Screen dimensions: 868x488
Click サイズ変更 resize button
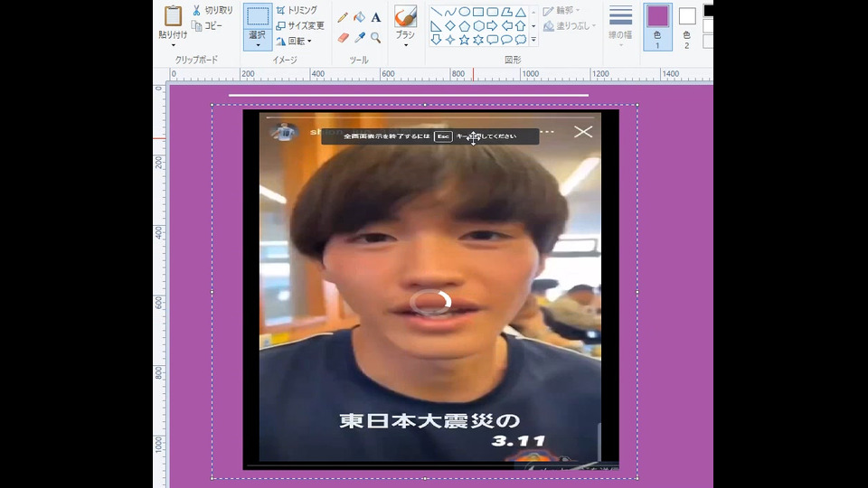[300, 25]
